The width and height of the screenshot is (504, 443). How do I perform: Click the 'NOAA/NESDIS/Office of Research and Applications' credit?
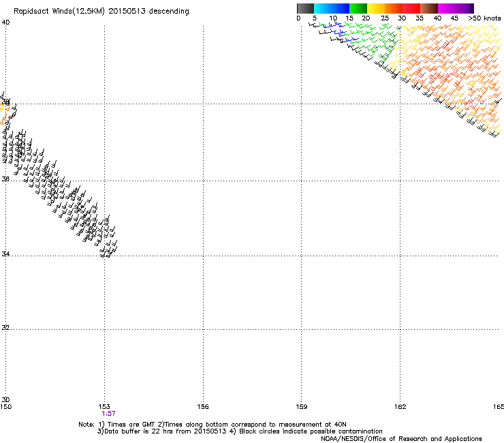(401, 439)
